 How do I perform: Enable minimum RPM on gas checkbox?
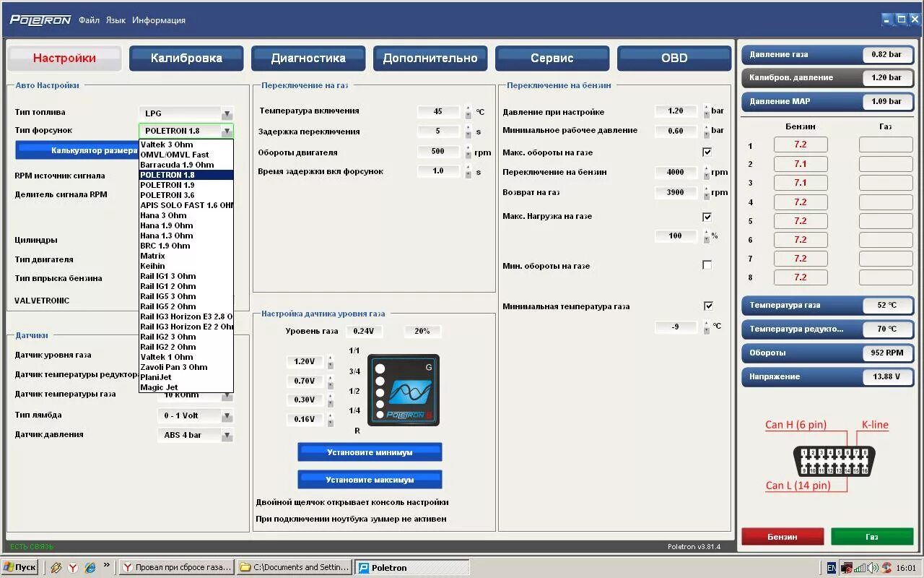(707, 265)
